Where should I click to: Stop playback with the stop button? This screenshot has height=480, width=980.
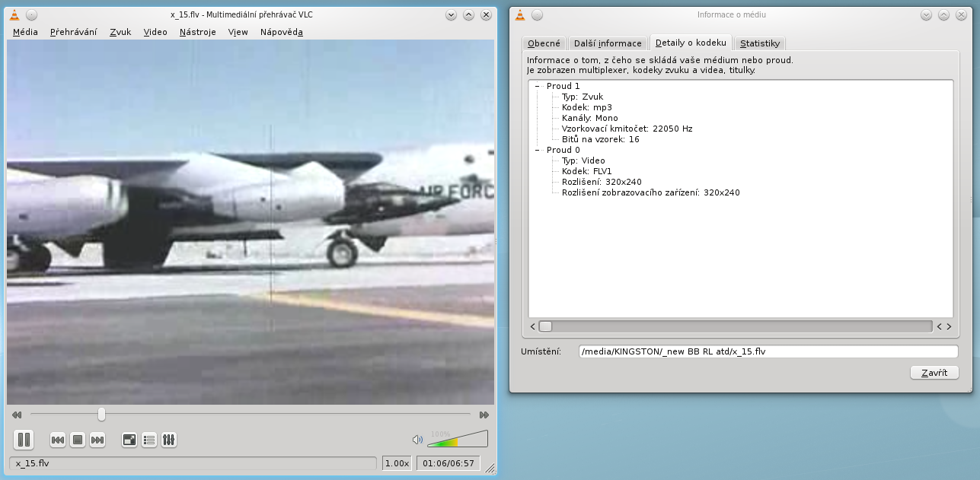[78, 440]
